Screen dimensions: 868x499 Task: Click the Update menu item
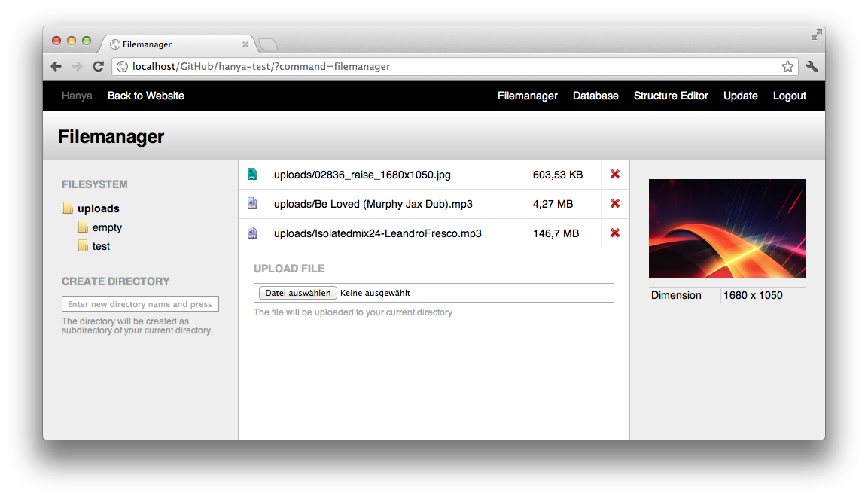point(740,96)
